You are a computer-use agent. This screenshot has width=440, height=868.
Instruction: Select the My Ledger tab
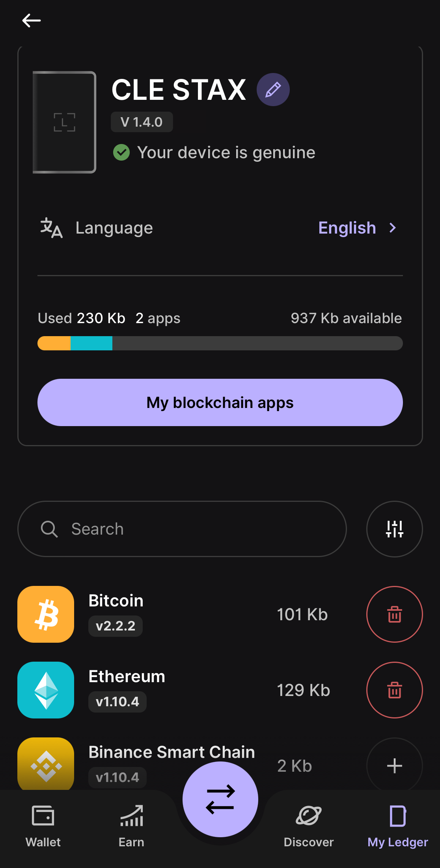(x=397, y=825)
